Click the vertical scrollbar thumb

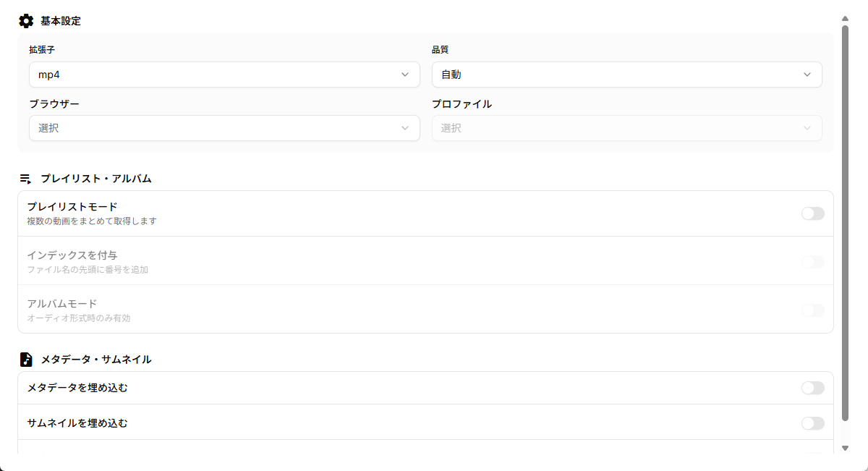tap(845, 217)
